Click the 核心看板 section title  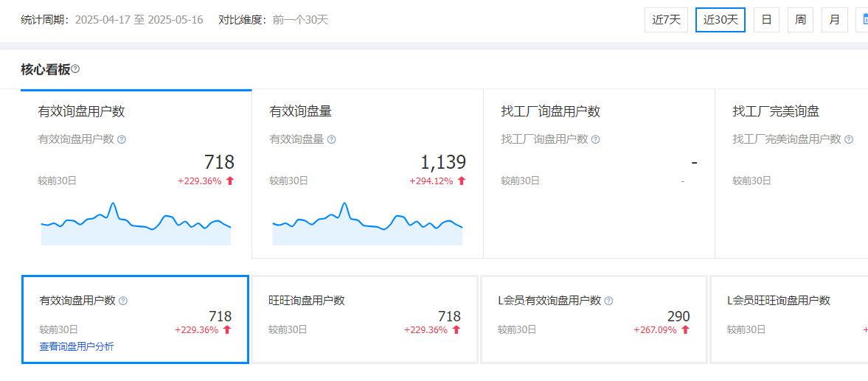tap(46, 69)
